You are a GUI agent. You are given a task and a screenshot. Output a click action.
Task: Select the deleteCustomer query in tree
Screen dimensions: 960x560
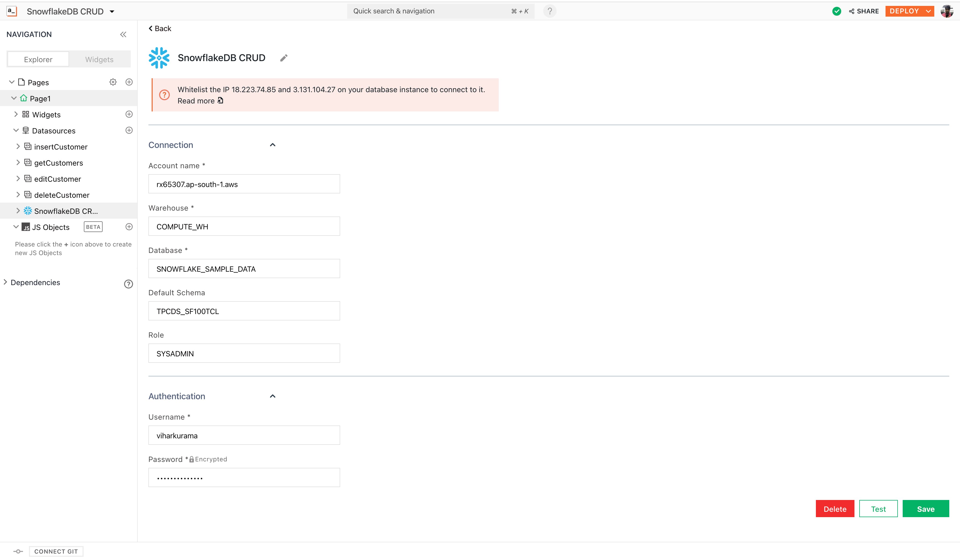point(62,195)
